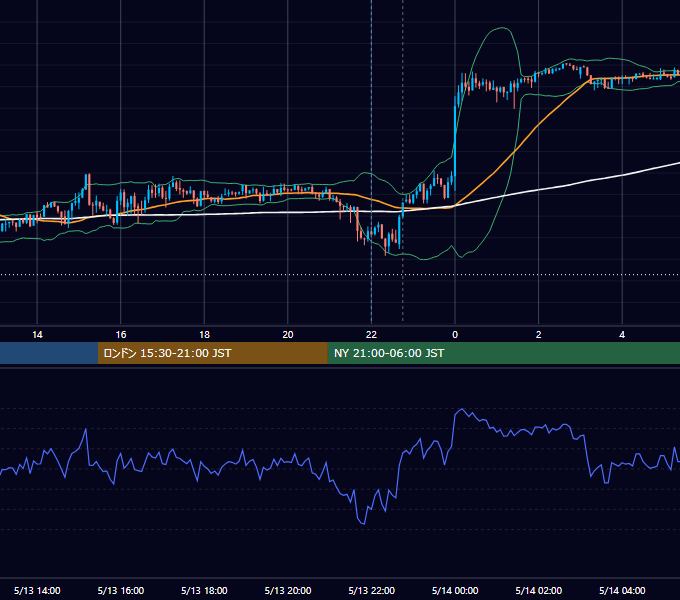The width and height of the screenshot is (680, 600).
Task: Click the oscillator's highest peak near 00:00
Action: (x=462, y=409)
